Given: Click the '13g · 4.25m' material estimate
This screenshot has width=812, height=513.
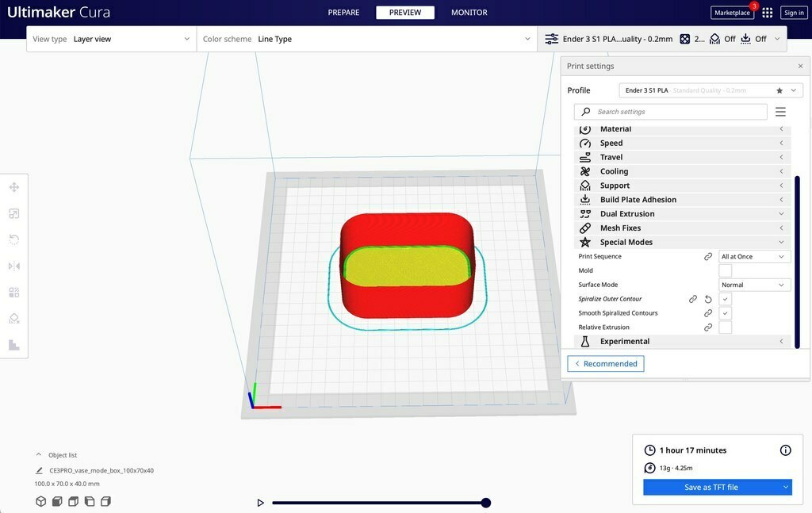Looking at the screenshot, I should tap(676, 468).
